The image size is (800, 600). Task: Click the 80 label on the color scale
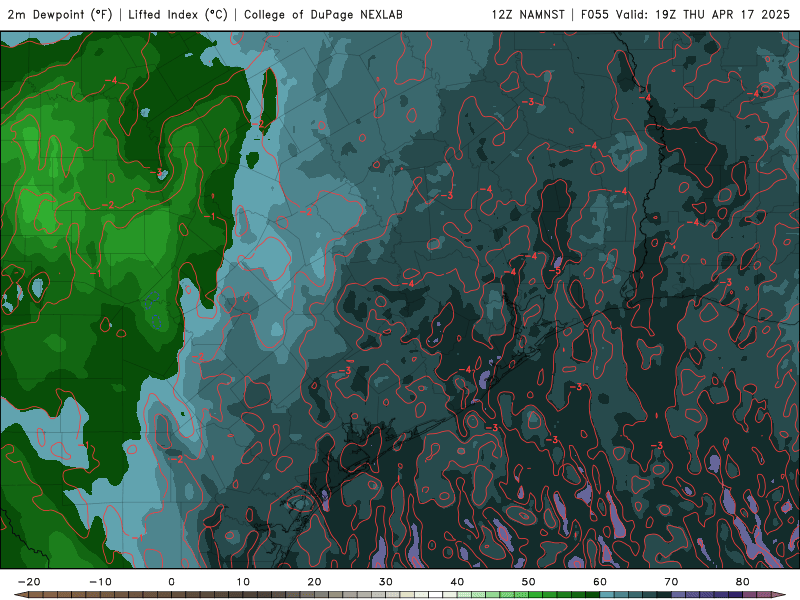click(743, 582)
